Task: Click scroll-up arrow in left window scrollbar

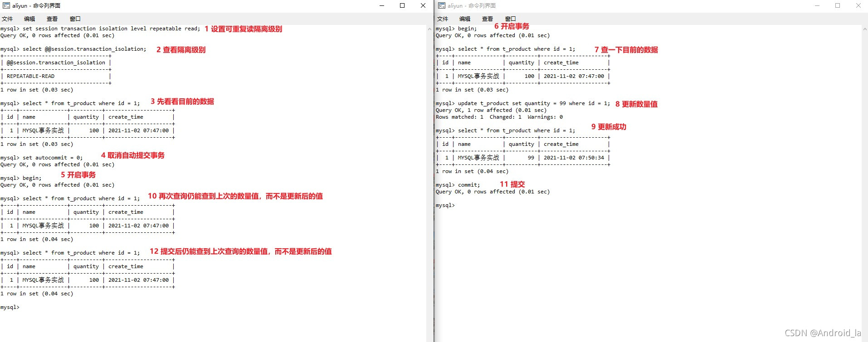Action: point(429,29)
